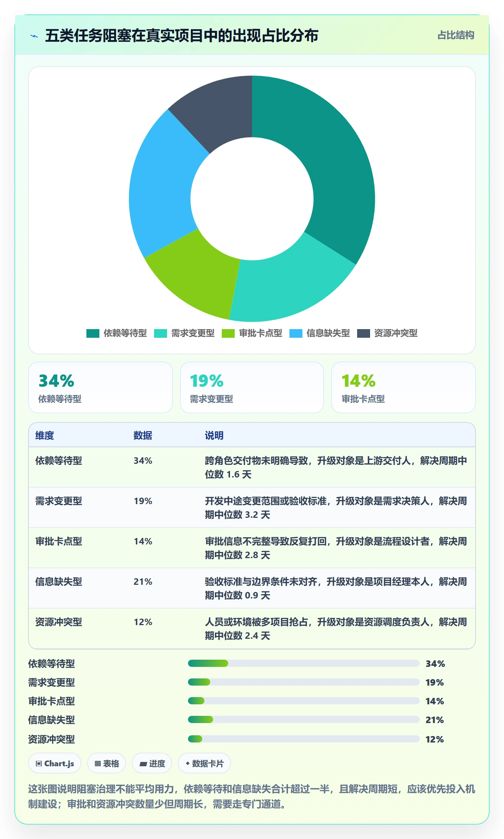Click 依赖等待型 cell in table
Image resolution: width=504 pixels, height=839 pixels.
click(x=59, y=461)
